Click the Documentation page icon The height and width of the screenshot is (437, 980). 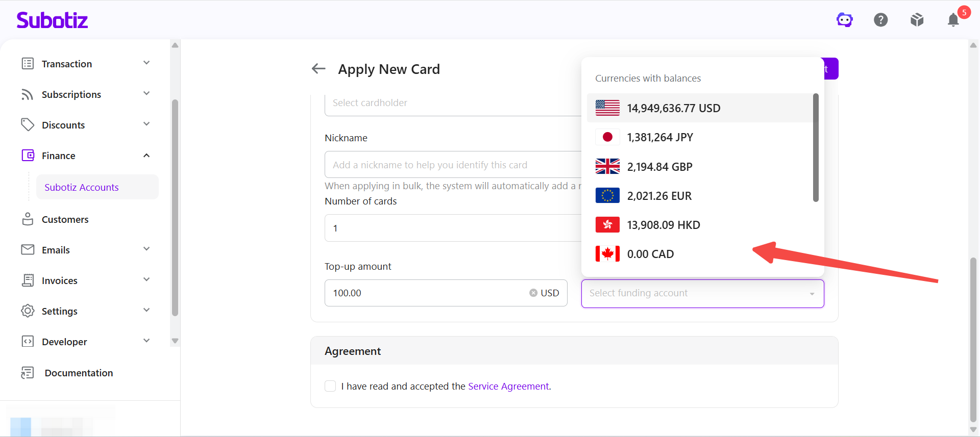click(28, 373)
